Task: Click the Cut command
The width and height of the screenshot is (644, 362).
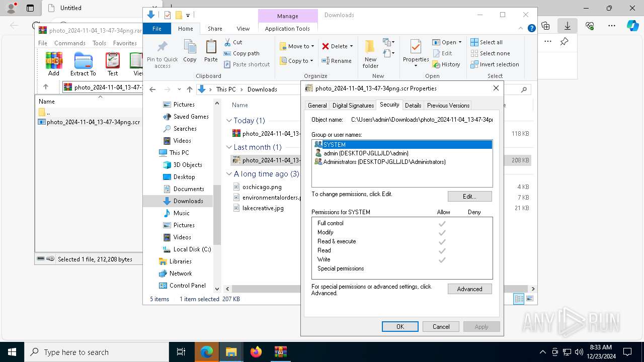Action: [x=233, y=42]
